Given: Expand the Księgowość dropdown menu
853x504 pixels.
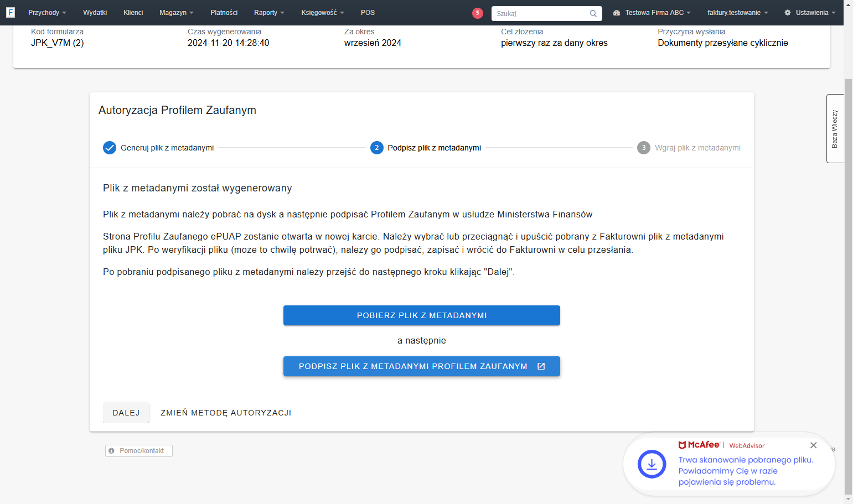Looking at the screenshot, I should tap(322, 13).
